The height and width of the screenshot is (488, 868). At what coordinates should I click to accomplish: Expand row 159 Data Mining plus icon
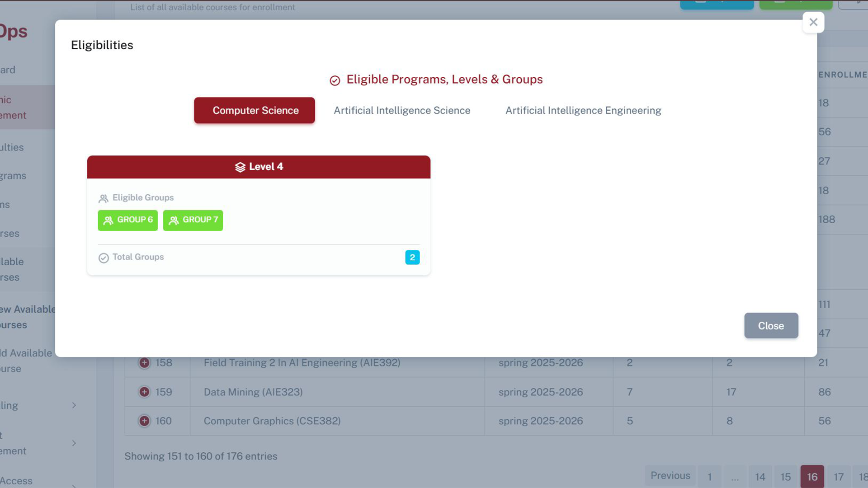pos(144,392)
